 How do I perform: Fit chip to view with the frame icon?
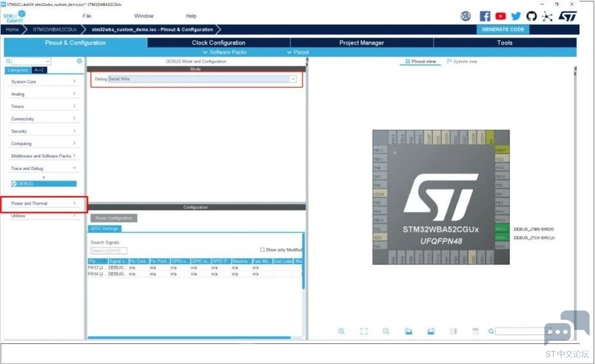click(x=363, y=331)
